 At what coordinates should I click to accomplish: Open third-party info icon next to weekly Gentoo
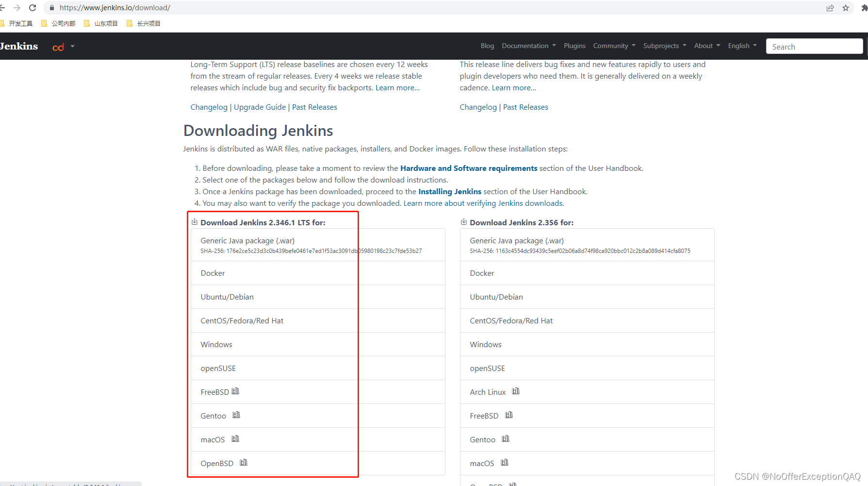[506, 439]
